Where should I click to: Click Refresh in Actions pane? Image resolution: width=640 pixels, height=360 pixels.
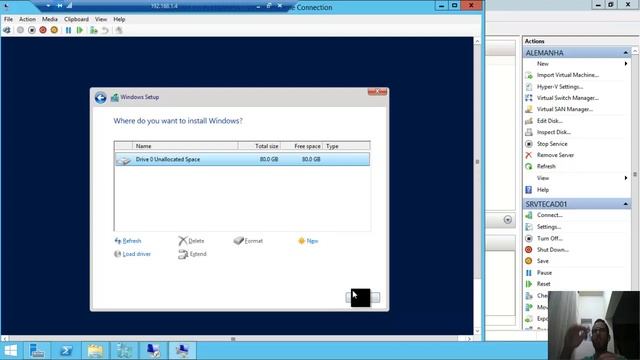(546, 167)
